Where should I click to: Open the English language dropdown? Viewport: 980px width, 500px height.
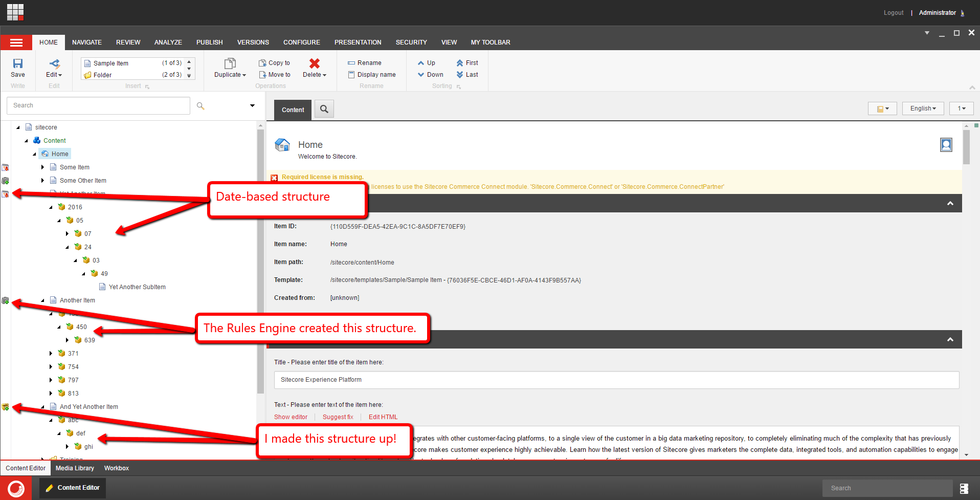click(x=923, y=108)
